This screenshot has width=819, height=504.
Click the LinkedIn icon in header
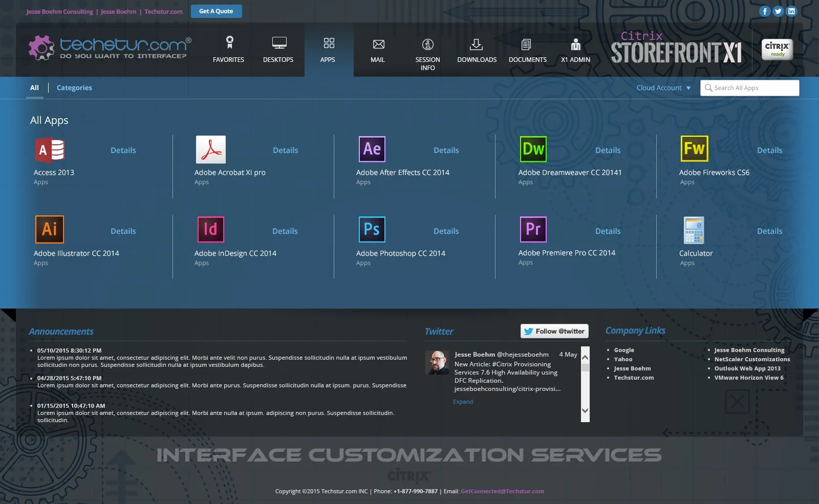point(791,11)
